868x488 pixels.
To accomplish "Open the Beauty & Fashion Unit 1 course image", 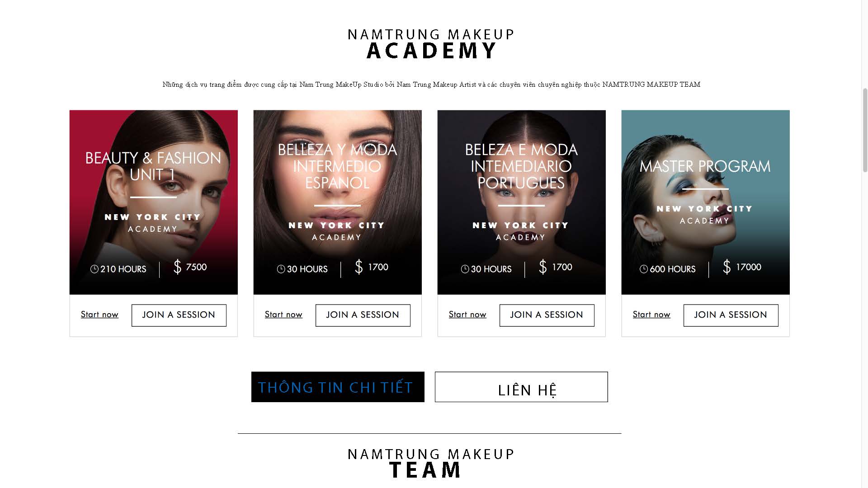I will tap(154, 202).
